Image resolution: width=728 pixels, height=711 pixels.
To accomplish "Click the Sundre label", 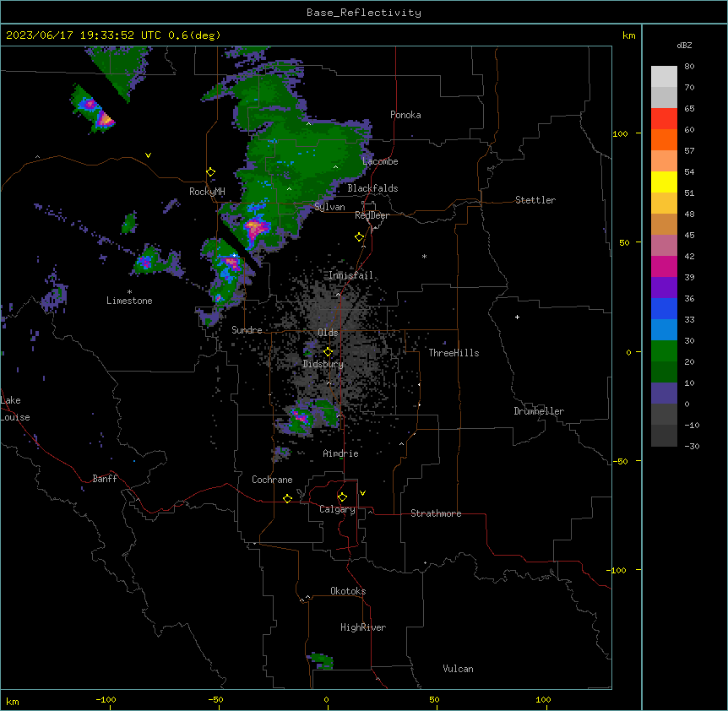I will (247, 330).
